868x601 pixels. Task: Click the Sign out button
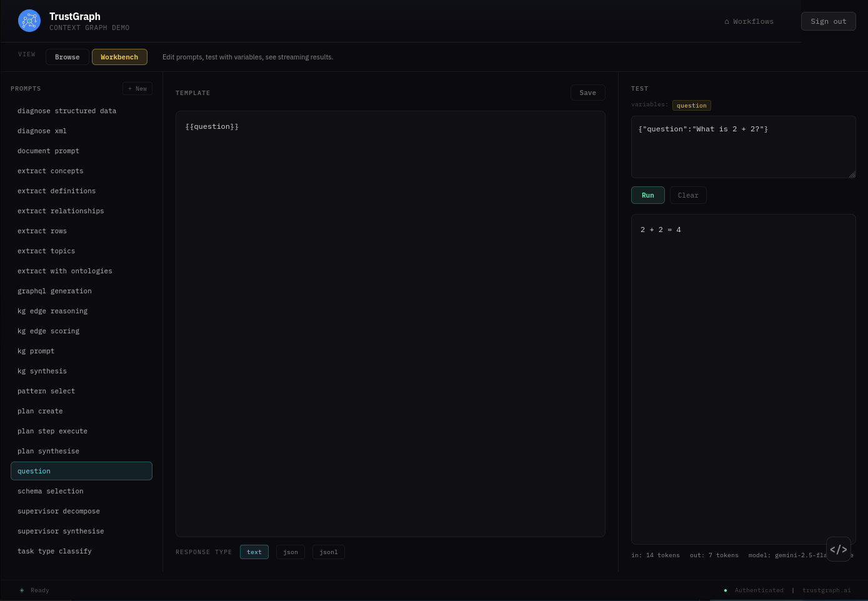click(829, 21)
